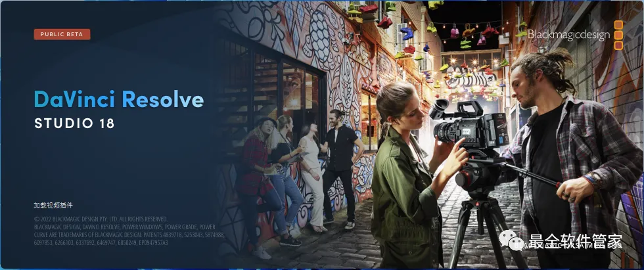Click the DaVinci Resolve title text

pyautogui.click(x=119, y=100)
